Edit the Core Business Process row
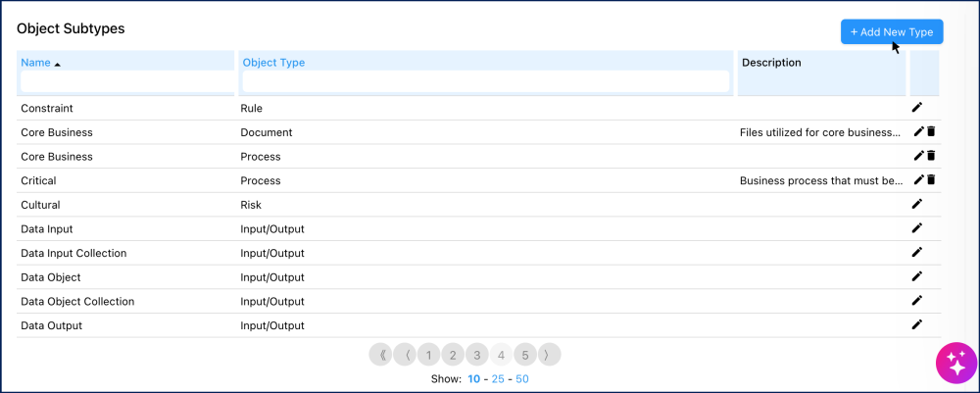This screenshot has height=393, width=980. (919, 156)
